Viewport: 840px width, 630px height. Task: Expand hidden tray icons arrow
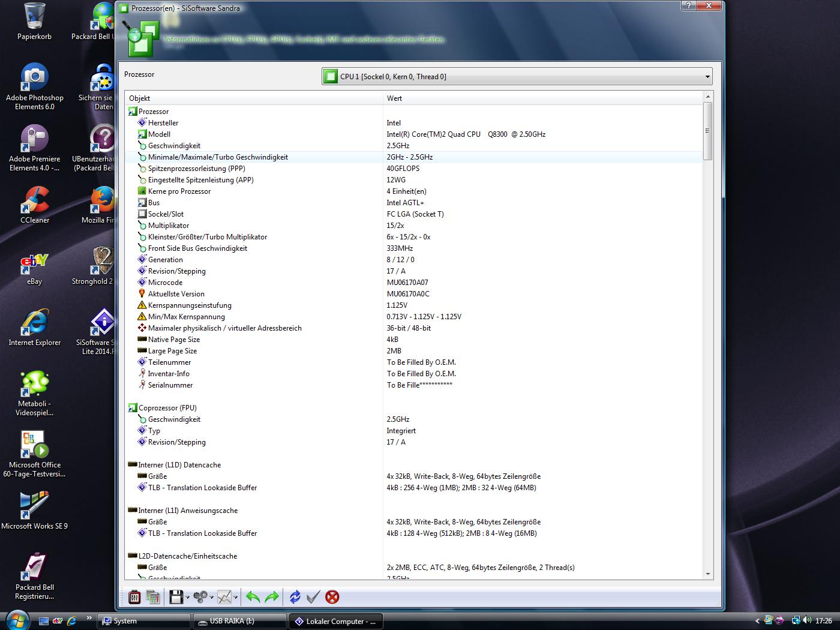click(757, 621)
